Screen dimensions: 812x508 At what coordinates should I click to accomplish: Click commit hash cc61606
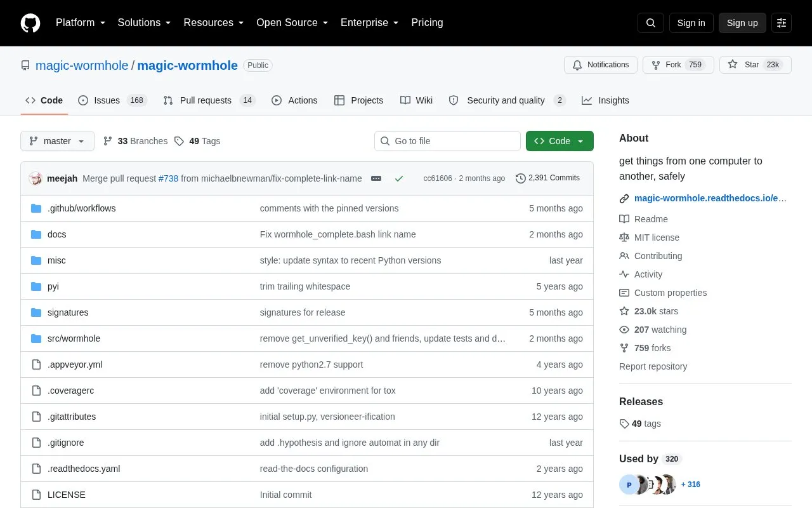coord(438,178)
